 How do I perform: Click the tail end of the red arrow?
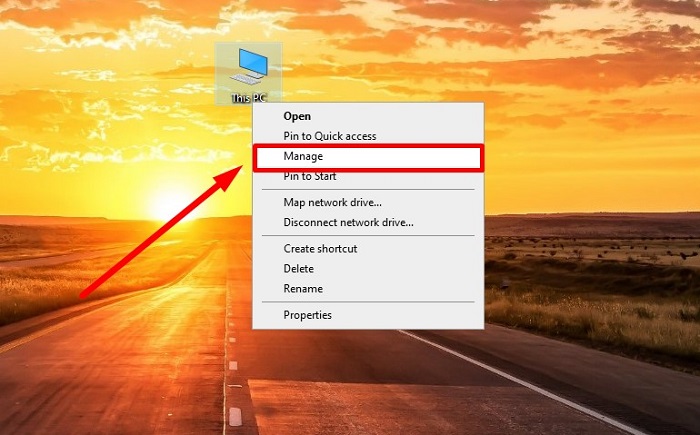click(84, 295)
